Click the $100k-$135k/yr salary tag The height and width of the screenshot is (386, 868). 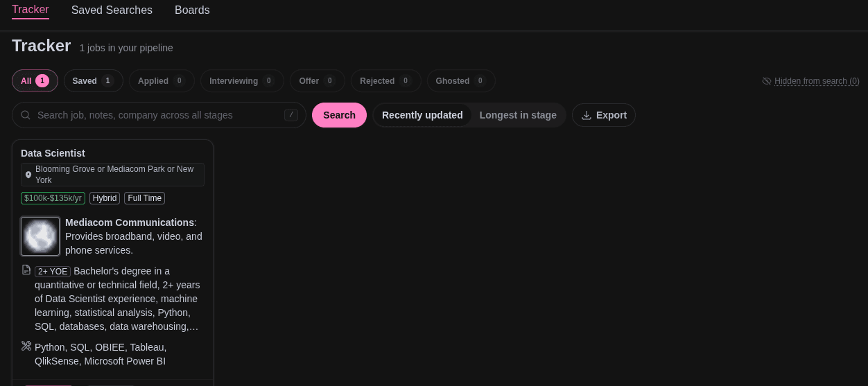tap(53, 198)
